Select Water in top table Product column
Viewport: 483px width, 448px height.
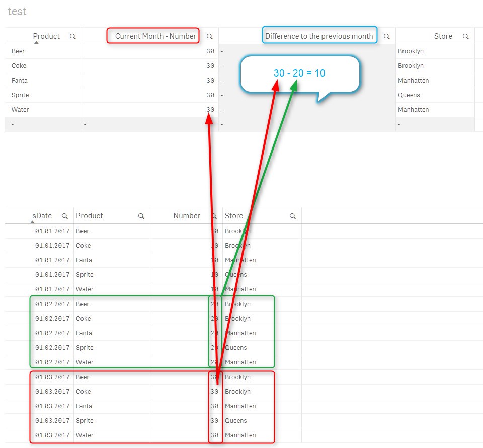pos(20,109)
